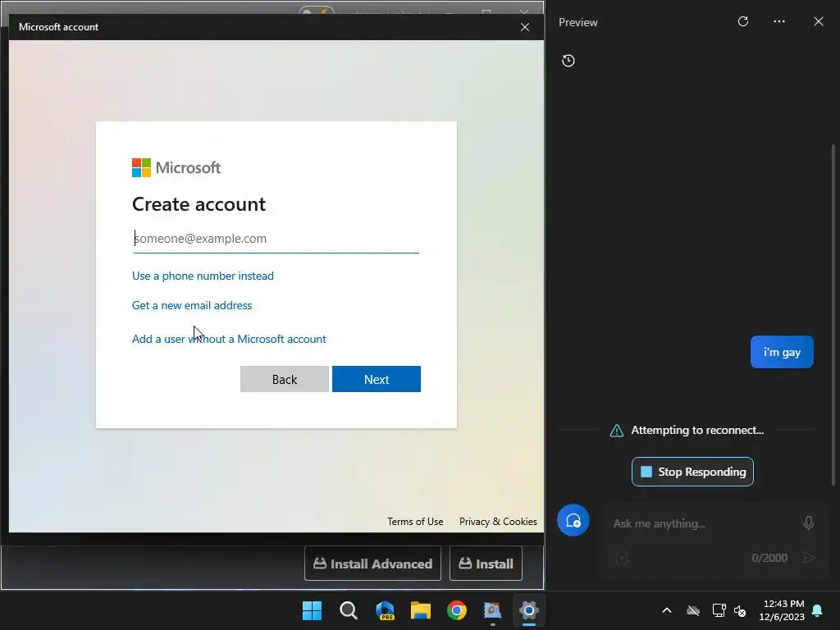
Task: Open taskbar Search
Action: (x=348, y=610)
